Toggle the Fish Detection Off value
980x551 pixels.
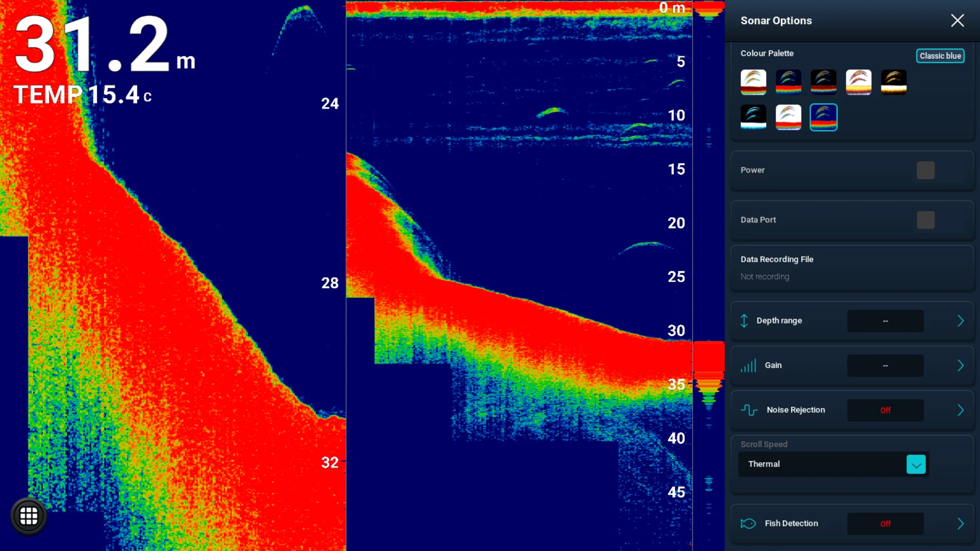coord(886,524)
